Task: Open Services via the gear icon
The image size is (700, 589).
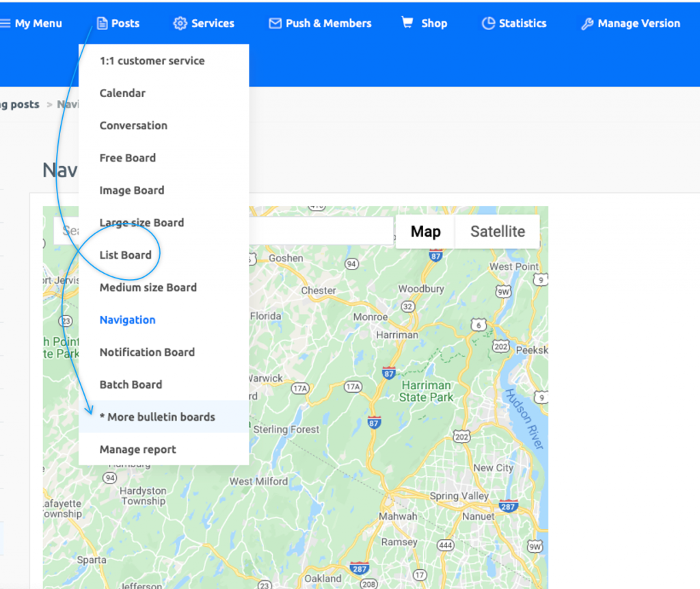Action: tap(180, 23)
